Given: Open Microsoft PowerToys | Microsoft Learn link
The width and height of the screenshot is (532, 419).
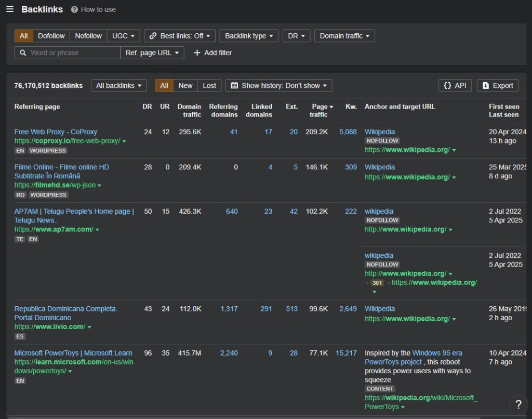Looking at the screenshot, I should pos(73,353).
